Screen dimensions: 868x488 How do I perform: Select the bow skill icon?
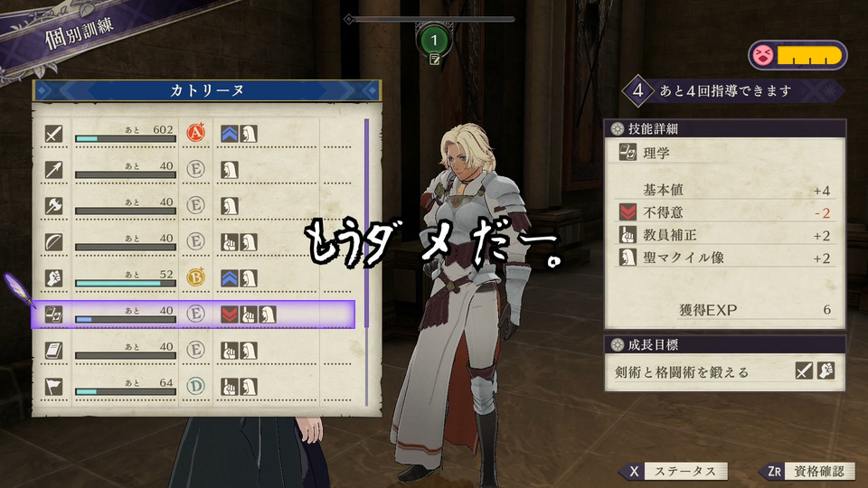point(53,242)
